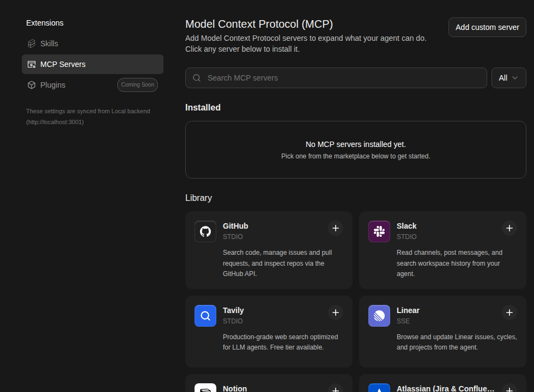Select MCP Servers in sidebar
The width and height of the screenshot is (534, 392).
tap(92, 64)
